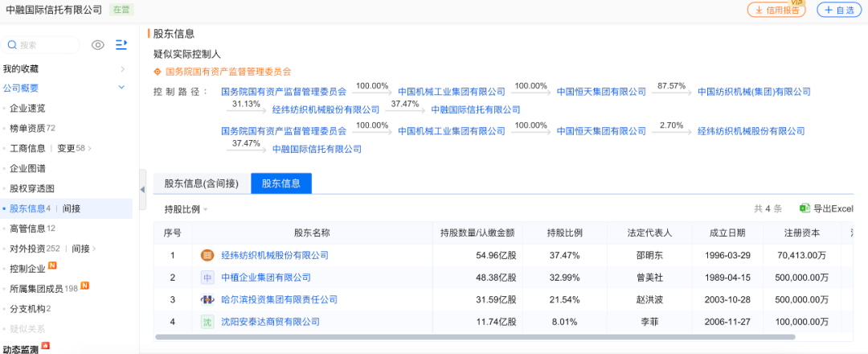Click the N badge next to 控制企业
Image resolution: width=868 pixels, height=354 pixels.
pyautogui.click(x=52, y=266)
